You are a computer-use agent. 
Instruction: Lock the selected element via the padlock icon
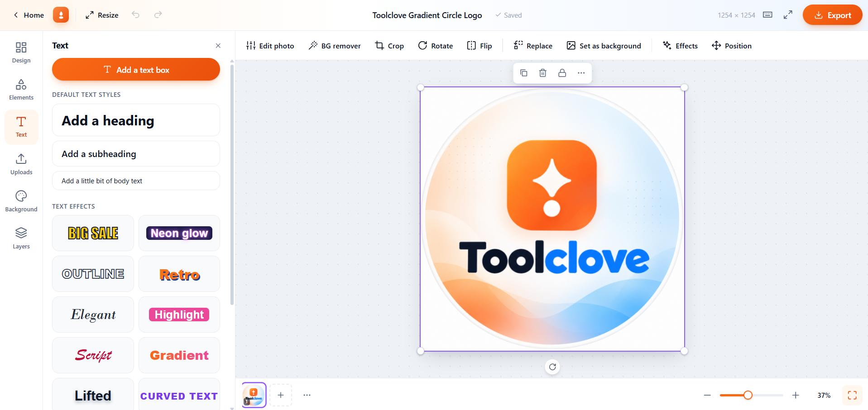click(x=562, y=73)
